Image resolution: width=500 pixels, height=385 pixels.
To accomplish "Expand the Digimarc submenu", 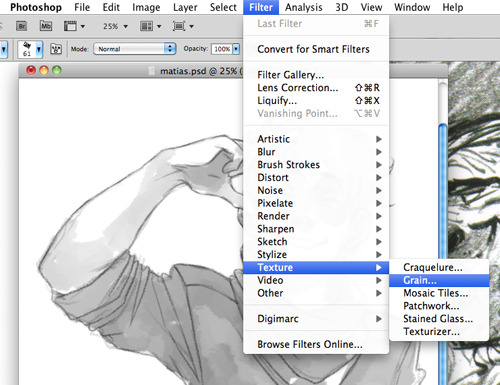I will pos(316,319).
